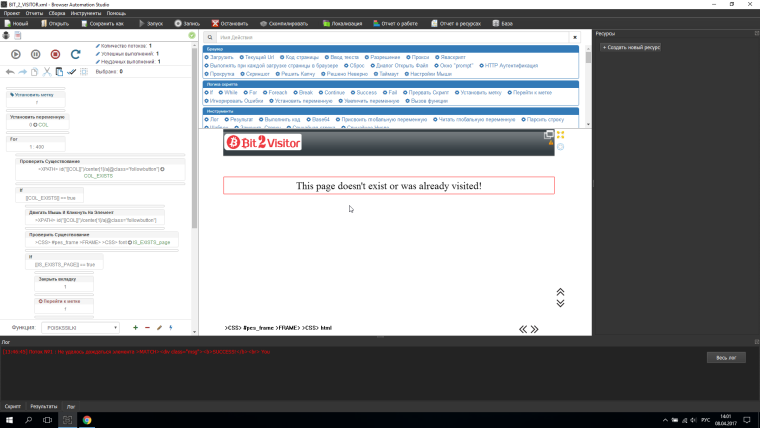Click the Play script button

pyautogui.click(x=16, y=54)
